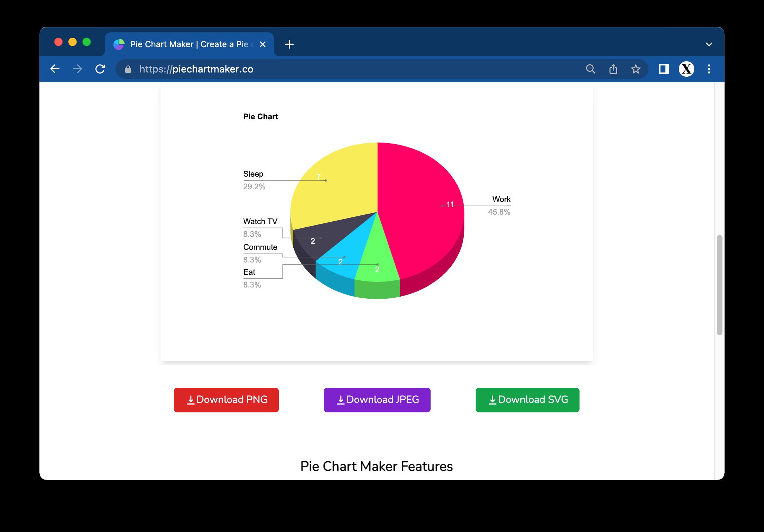The height and width of the screenshot is (532, 764).
Task: Click the 45.8% percentage value
Action: (x=499, y=212)
